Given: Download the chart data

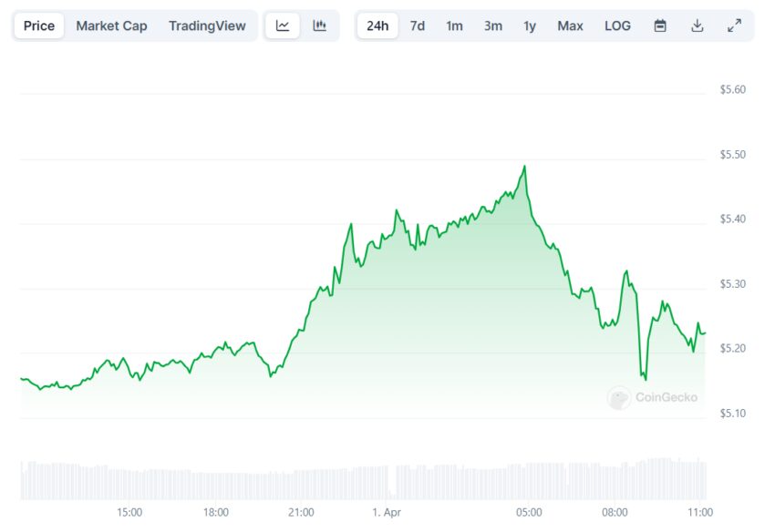Looking at the screenshot, I should point(697,26).
